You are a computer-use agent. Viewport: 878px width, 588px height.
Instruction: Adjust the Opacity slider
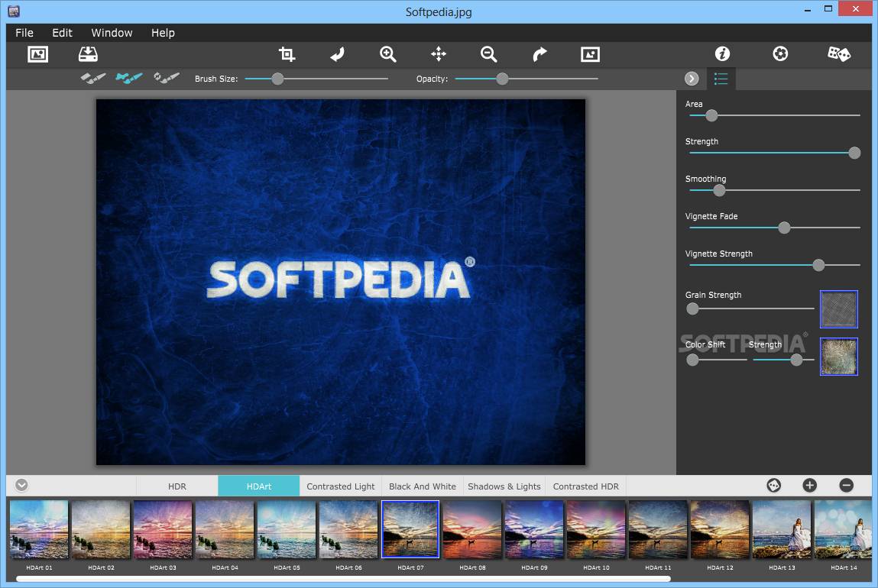click(x=526, y=79)
